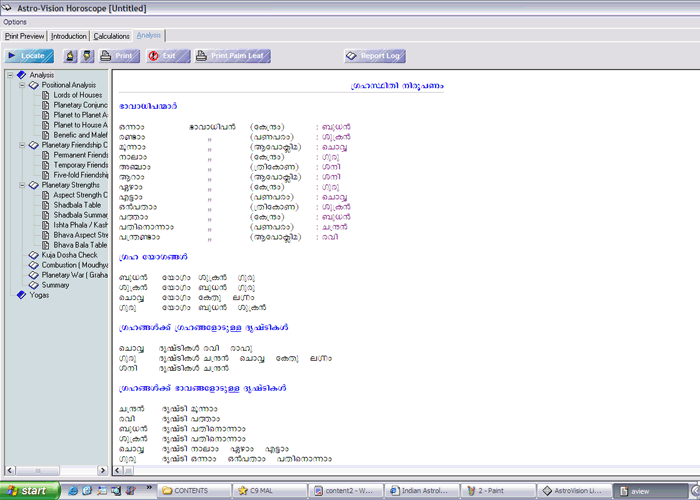The width and height of the screenshot is (700, 500).
Task: Select Summary tree item
Action: click(55, 285)
